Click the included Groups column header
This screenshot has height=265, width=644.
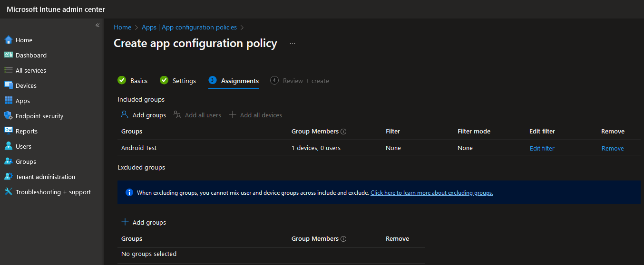132,131
